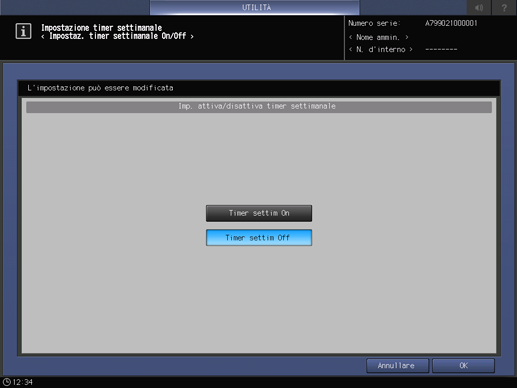Screen dimensions: 517x388
Task: Select the Timer settim On option
Action: click(259, 213)
